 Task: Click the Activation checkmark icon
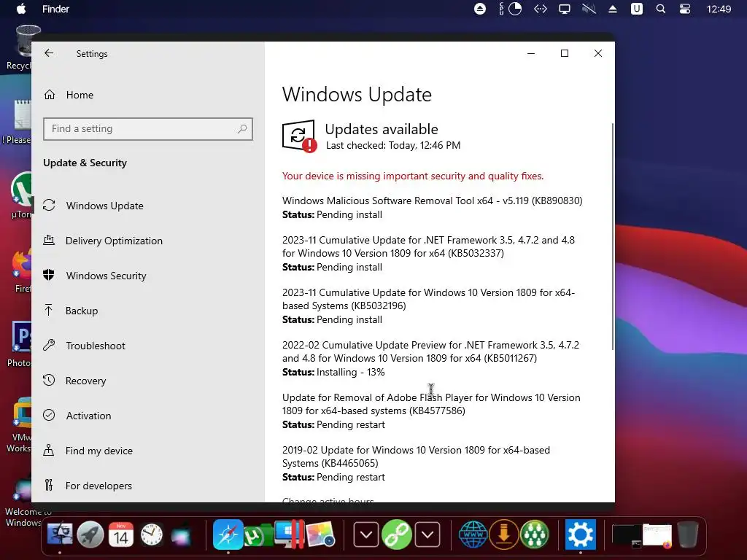(49, 415)
